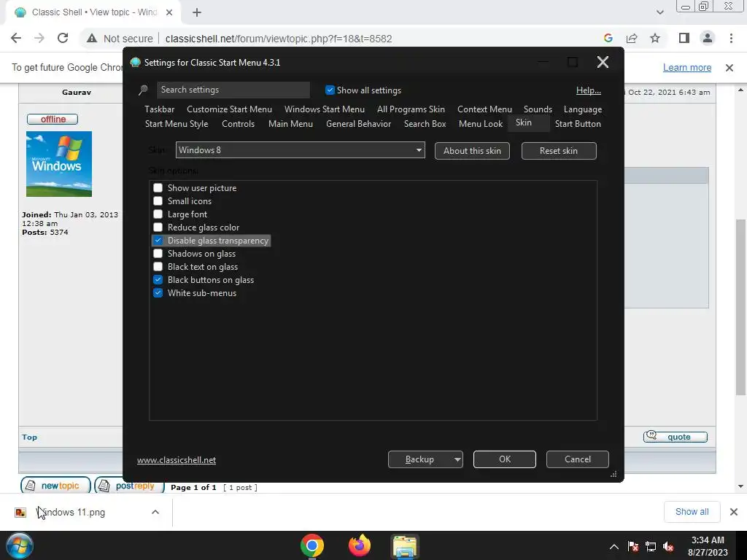Screen dimensions: 747x560
Task: Open Chrome tab search chevron
Action: point(659,12)
